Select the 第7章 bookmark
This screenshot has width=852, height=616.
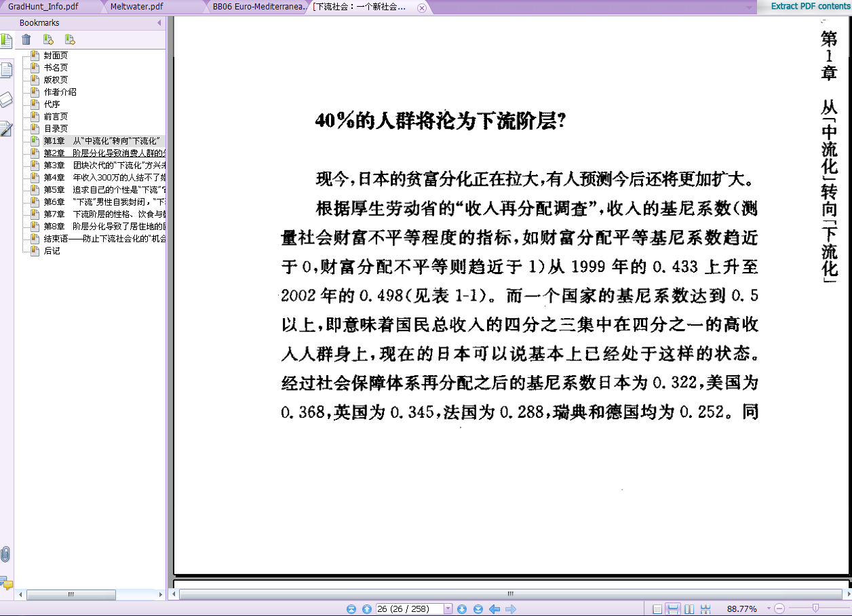pyautogui.click(x=104, y=214)
